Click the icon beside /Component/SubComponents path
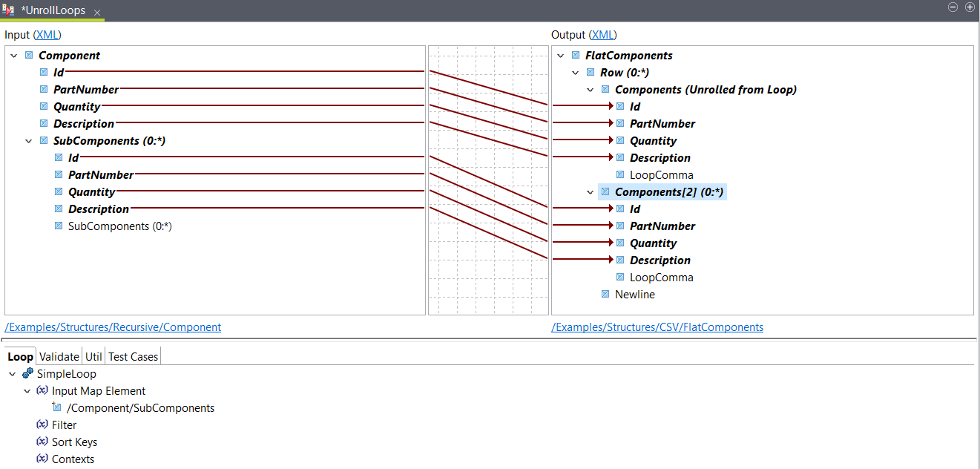The width and height of the screenshot is (980, 469). point(56,407)
